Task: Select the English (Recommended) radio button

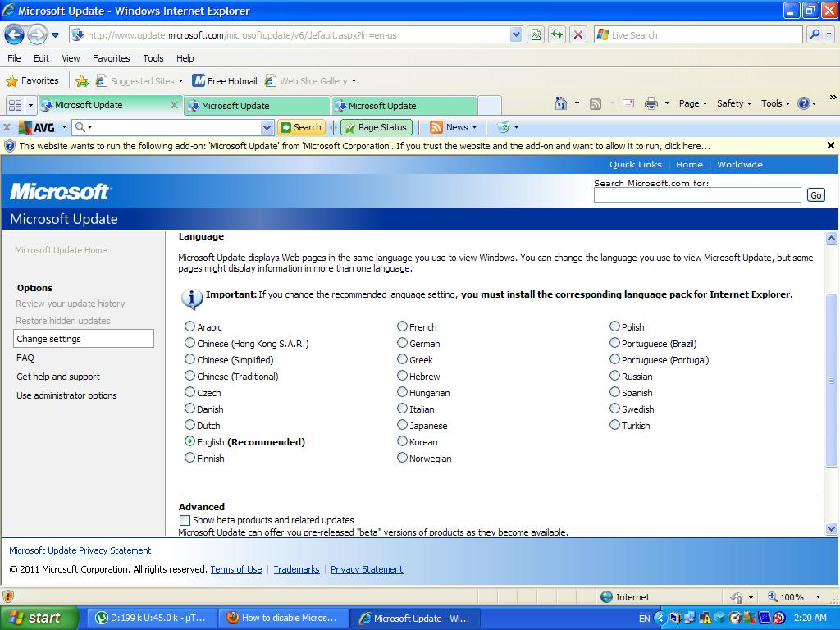Action: pyautogui.click(x=189, y=441)
